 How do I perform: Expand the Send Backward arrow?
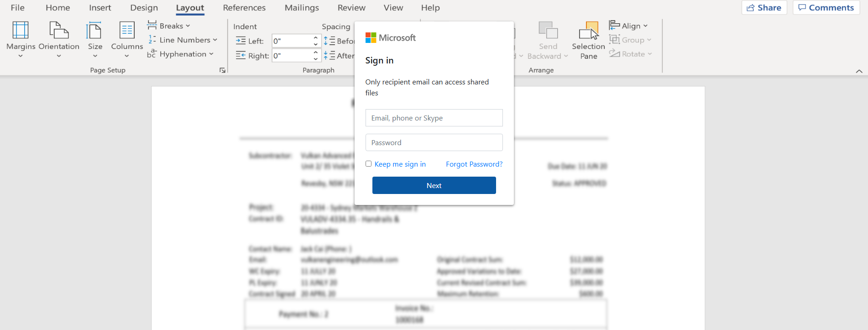point(566,56)
